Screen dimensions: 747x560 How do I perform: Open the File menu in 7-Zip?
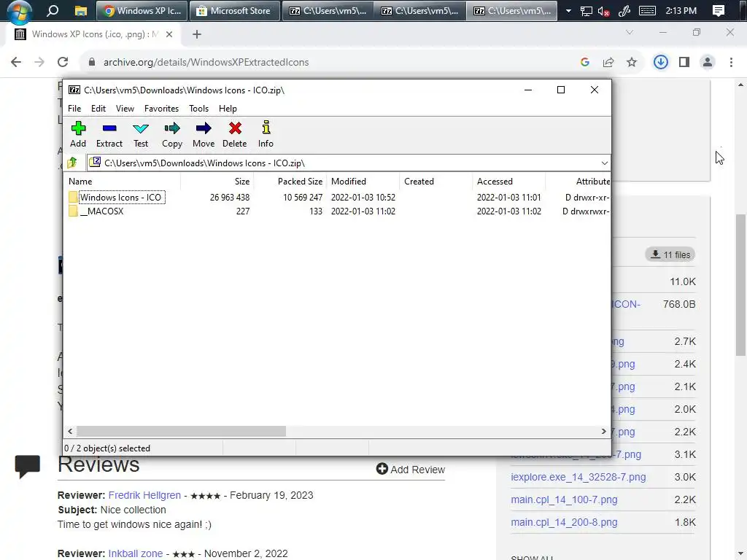click(x=74, y=109)
